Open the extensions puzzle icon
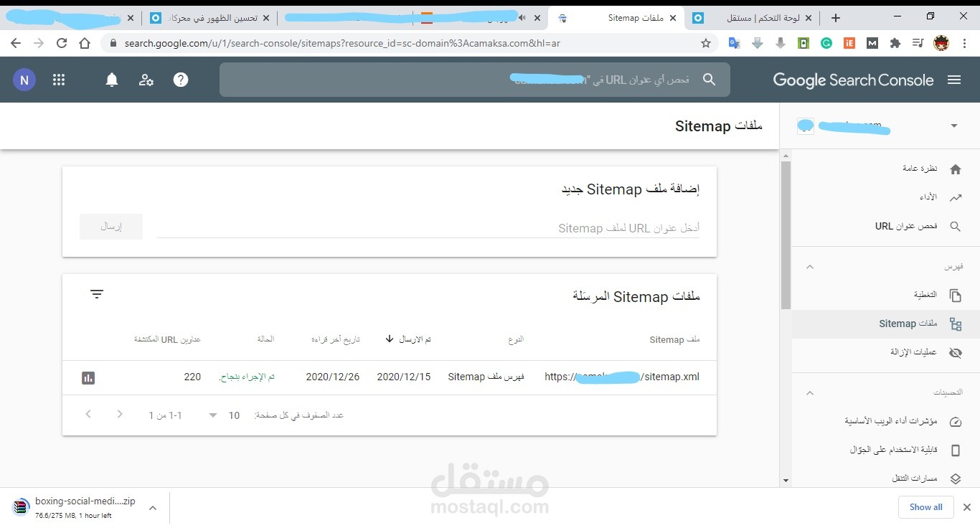This screenshot has height=528, width=980. pos(895,43)
